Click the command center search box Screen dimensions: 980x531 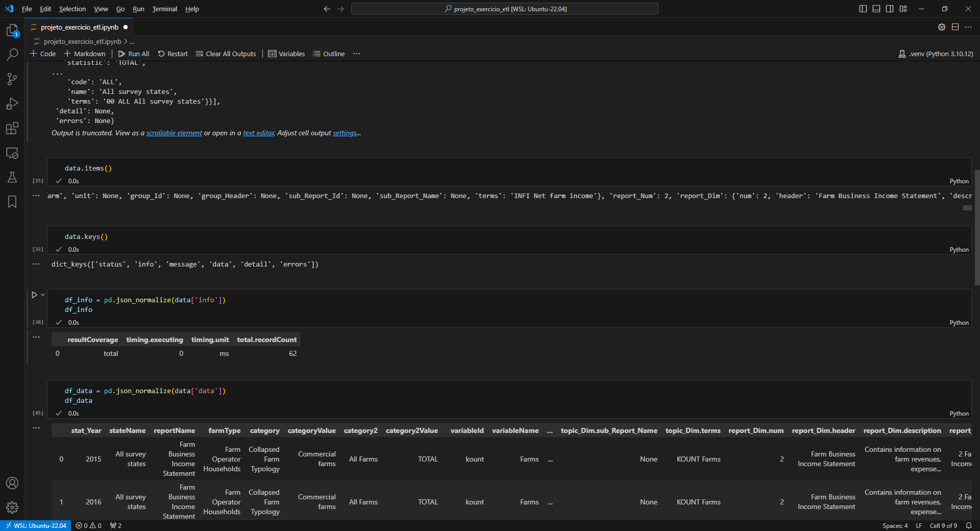coord(505,9)
